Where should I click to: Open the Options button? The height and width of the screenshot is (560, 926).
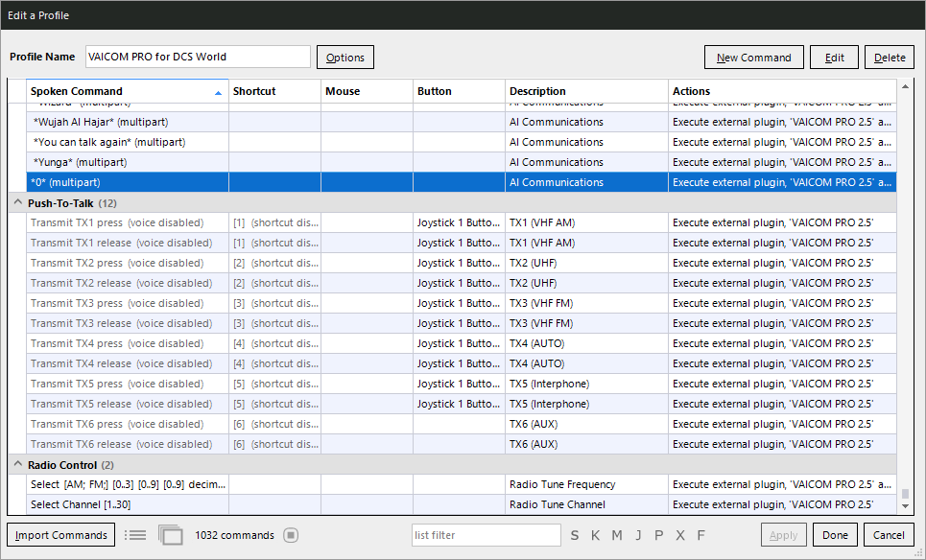tap(345, 58)
